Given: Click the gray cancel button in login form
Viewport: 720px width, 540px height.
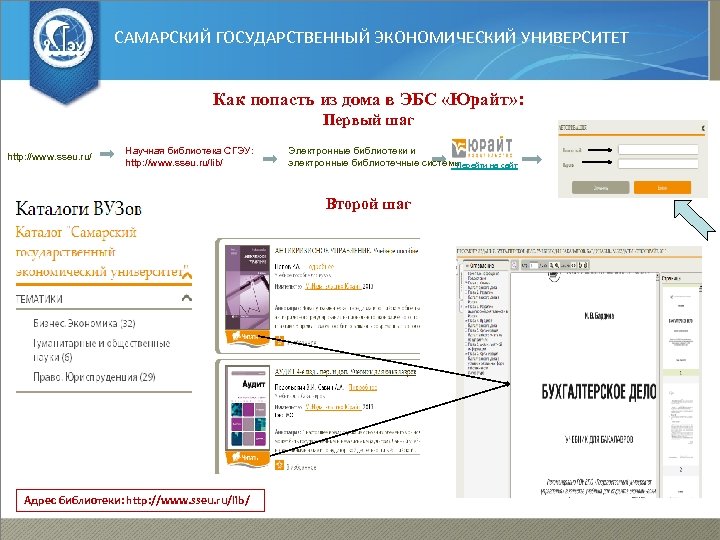Looking at the screenshot, I should click(x=601, y=187).
